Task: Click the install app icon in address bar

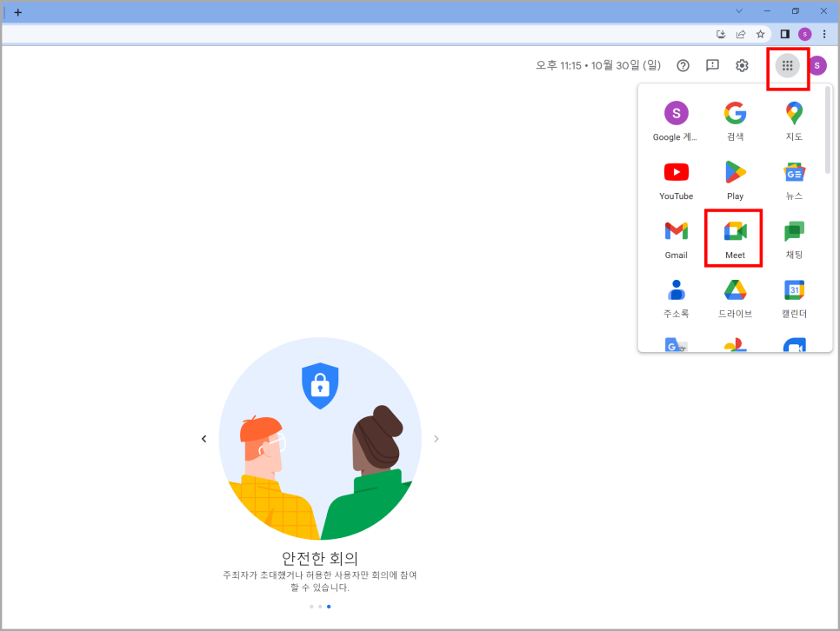Action: 721,34
